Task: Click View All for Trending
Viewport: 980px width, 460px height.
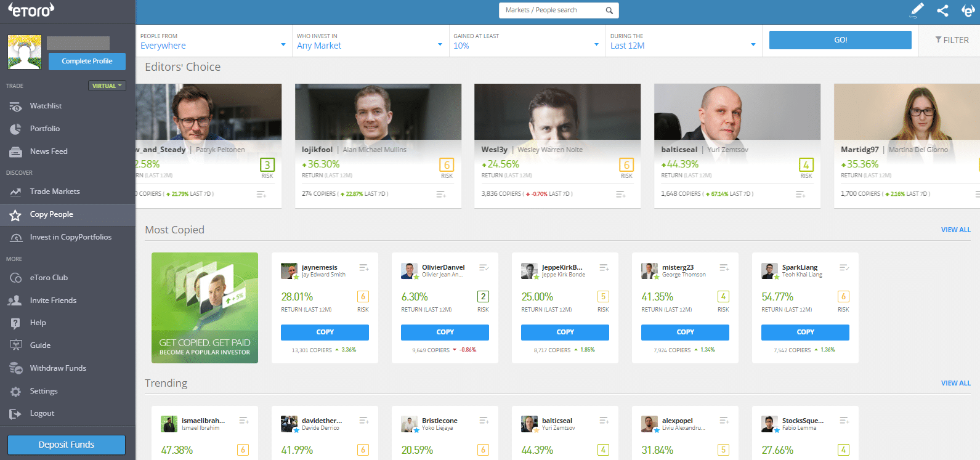Action: click(955, 383)
